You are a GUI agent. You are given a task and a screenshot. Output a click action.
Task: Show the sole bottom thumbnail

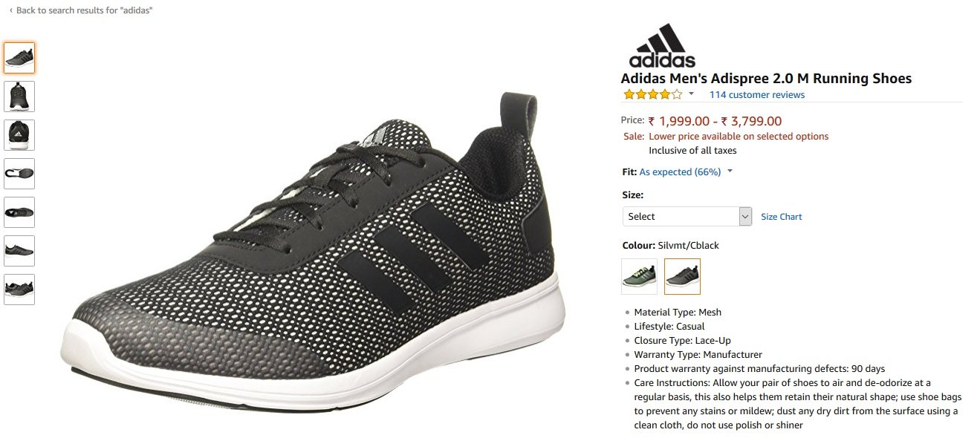click(19, 174)
